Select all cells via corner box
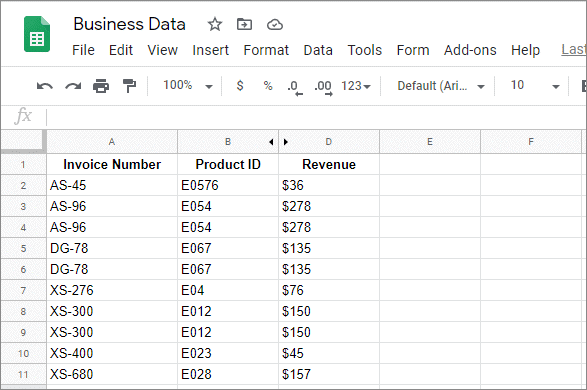 (x=23, y=141)
